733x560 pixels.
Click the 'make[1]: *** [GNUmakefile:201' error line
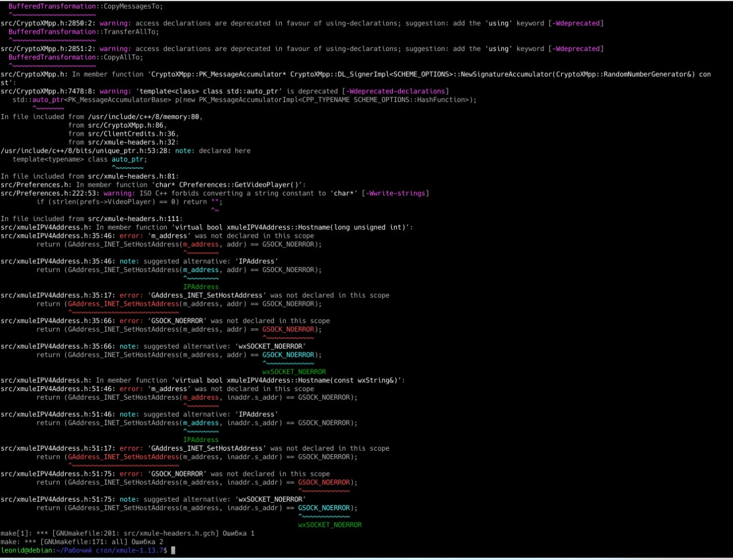click(x=128, y=534)
